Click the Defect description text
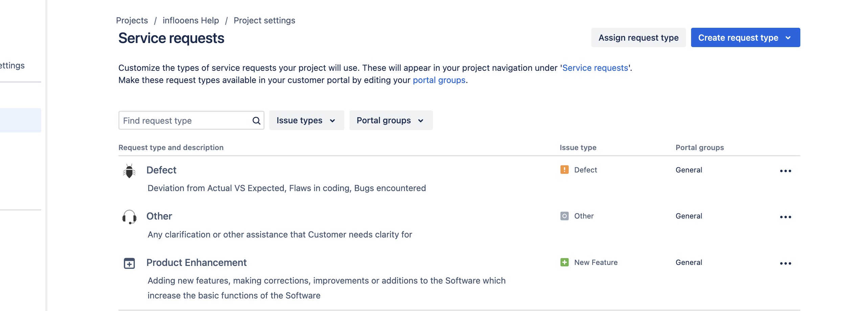This screenshot has height=311, width=868. click(x=287, y=188)
